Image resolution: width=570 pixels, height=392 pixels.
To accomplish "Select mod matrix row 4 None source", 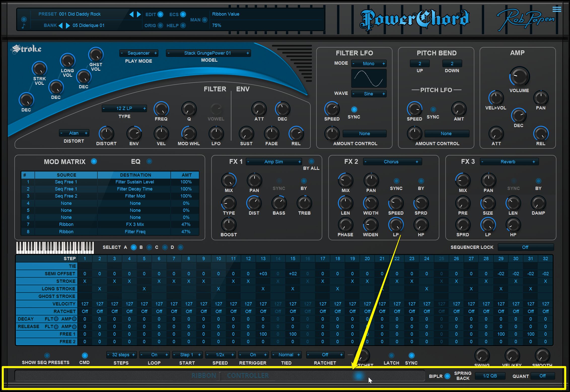I will click(x=66, y=203).
